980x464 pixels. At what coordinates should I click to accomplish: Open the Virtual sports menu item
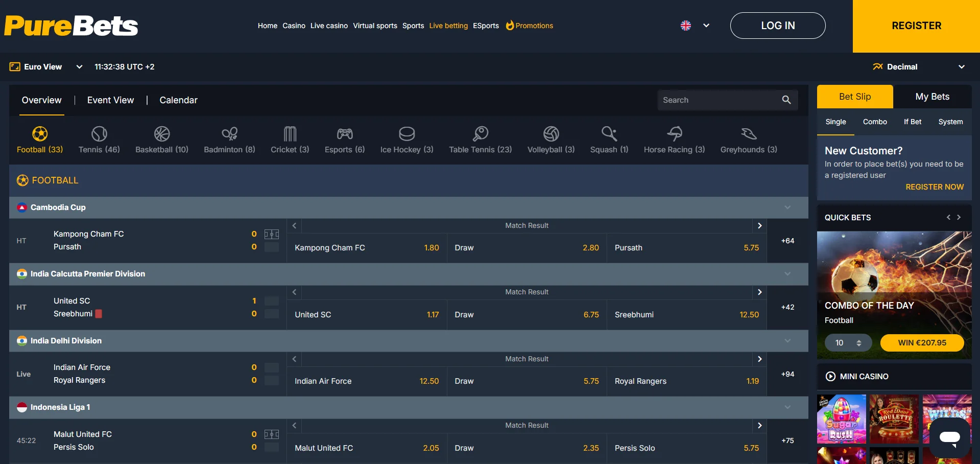[x=375, y=26]
